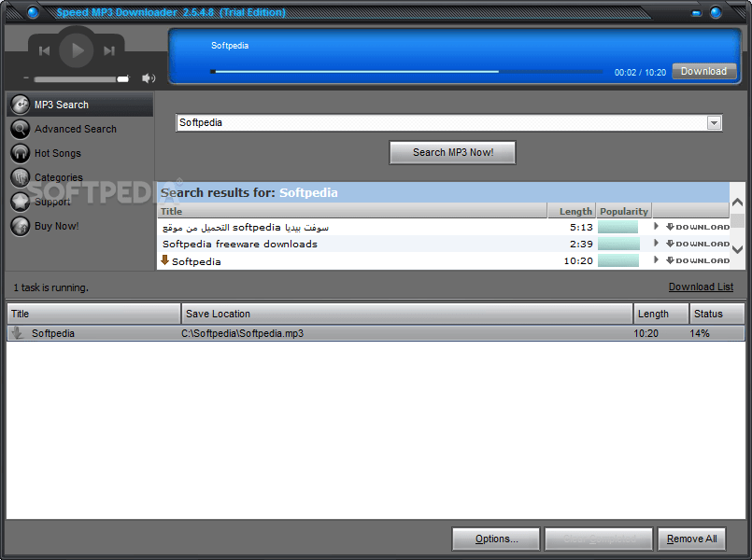
Task: Sort results by the Popularity column
Action: pos(623,211)
